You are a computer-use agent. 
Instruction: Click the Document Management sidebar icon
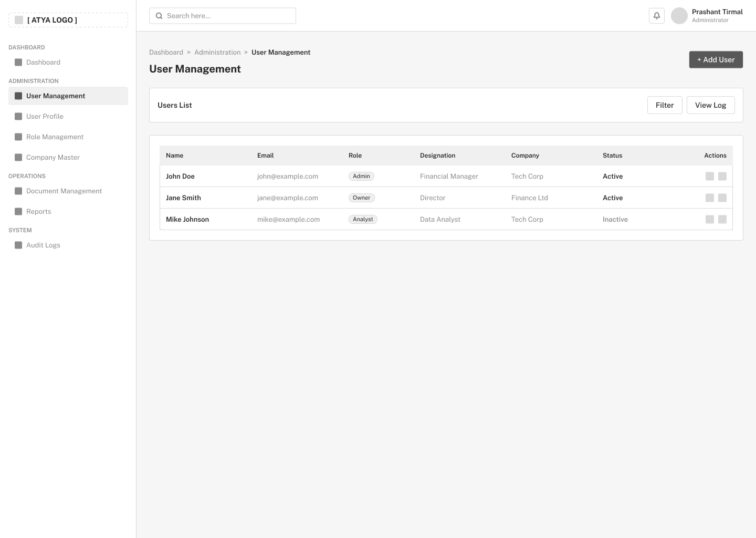point(18,191)
